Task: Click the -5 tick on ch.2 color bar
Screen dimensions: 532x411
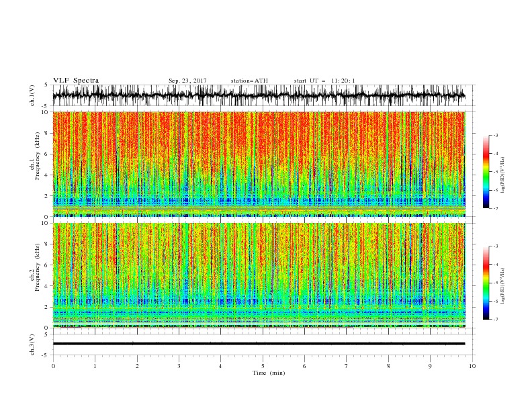Action: pos(496,283)
